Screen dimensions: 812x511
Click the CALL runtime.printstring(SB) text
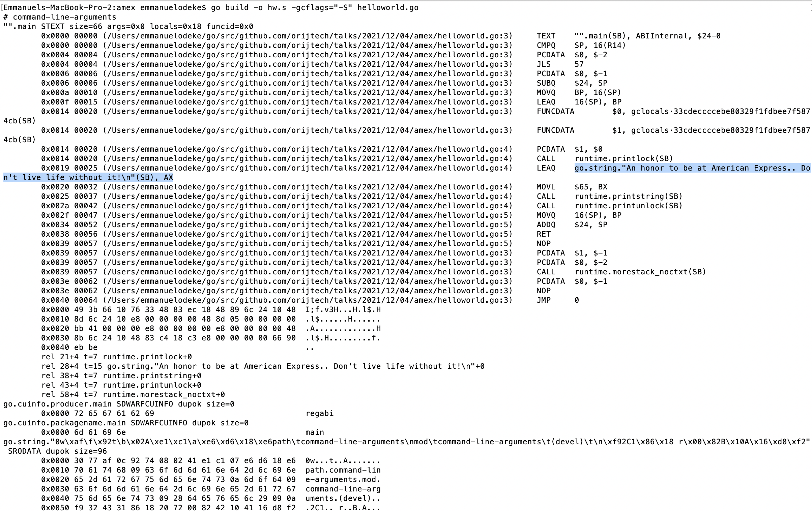tap(609, 196)
